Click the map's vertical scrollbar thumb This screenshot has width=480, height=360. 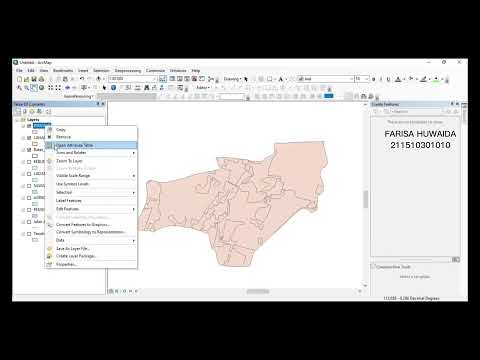pyautogui.click(x=366, y=199)
